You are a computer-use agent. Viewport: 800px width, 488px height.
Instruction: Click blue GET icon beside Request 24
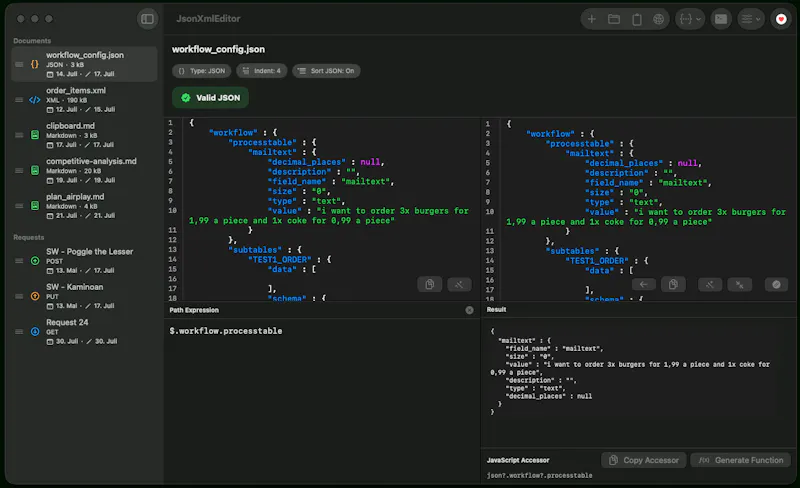[35, 331]
